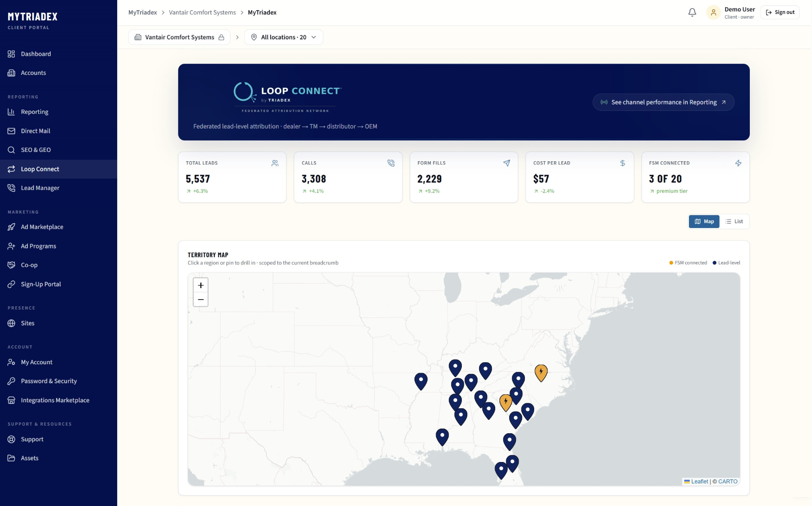Click the Dashboard sidebar icon
The image size is (812, 506).
(11, 54)
